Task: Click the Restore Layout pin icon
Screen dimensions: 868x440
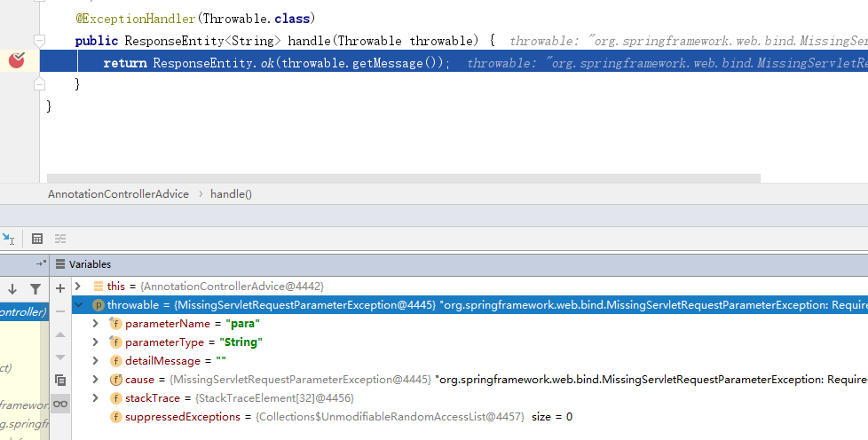Action: [41, 263]
